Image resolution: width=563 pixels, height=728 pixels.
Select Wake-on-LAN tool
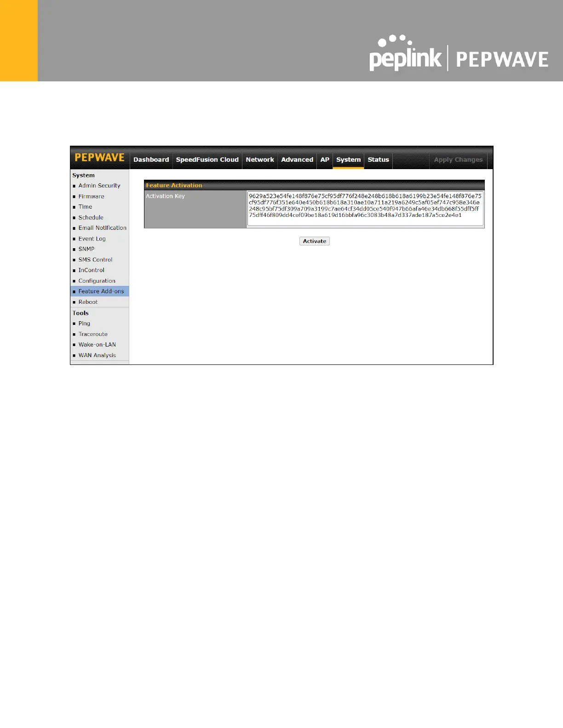97,345
